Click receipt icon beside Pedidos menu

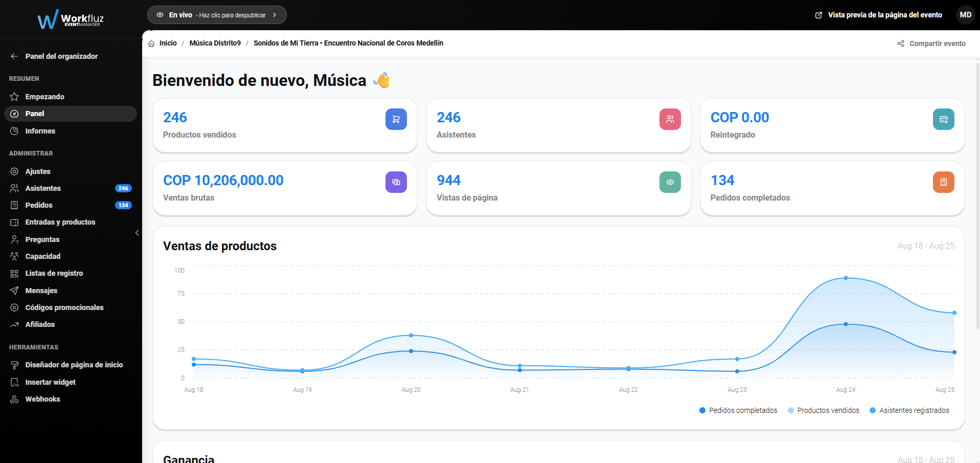pos(14,205)
